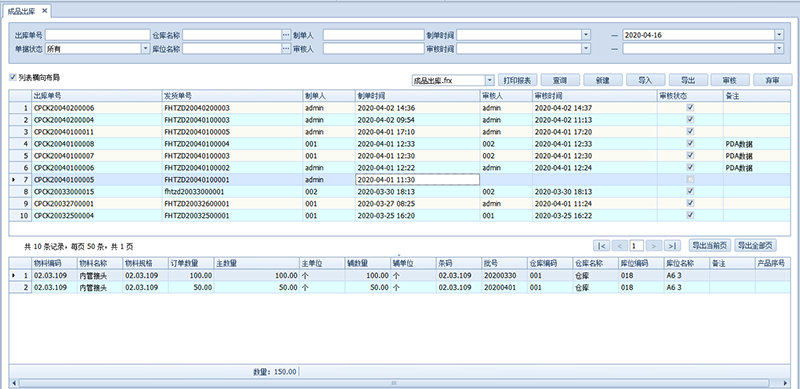Sort by 审核人 column header
The image size is (800, 389).
(x=506, y=95)
